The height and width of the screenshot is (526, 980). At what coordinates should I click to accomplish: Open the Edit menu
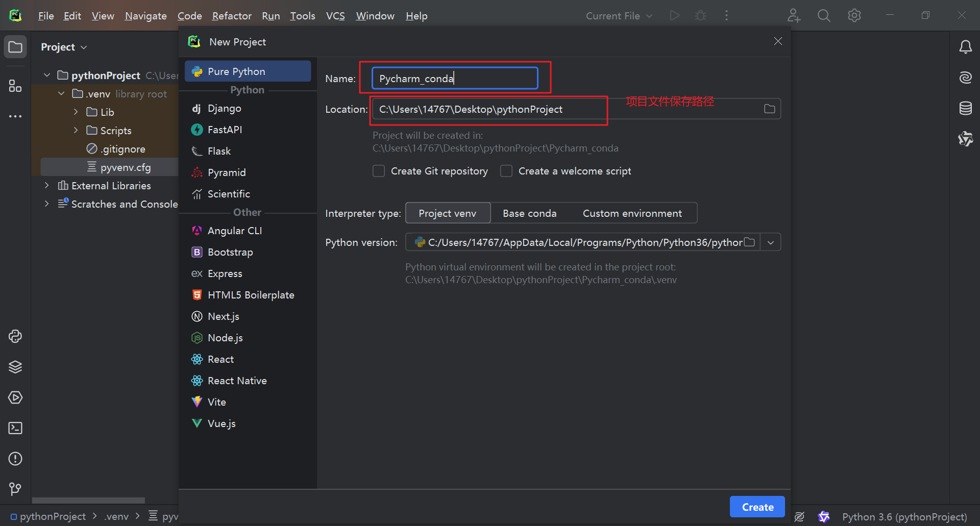(x=72, y=16)
